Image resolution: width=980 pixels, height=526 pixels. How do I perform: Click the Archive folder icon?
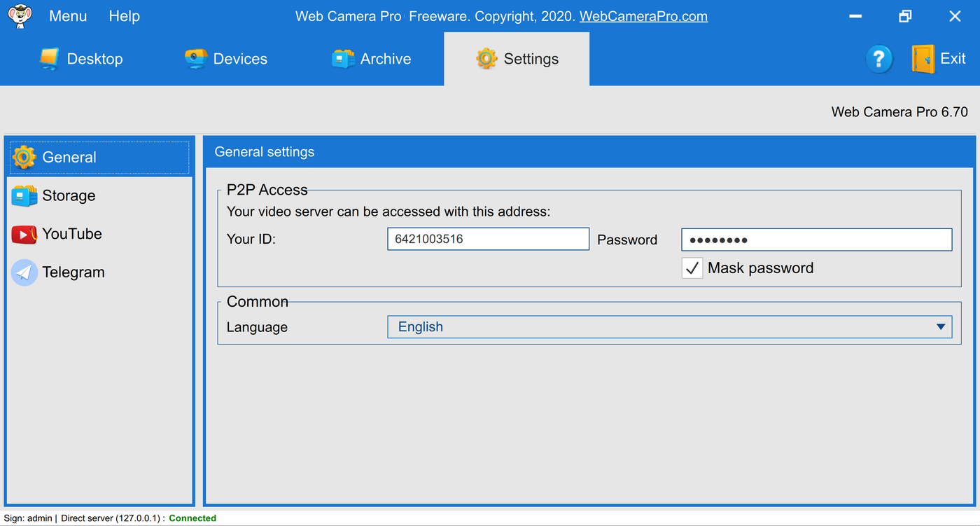point(342,59)
